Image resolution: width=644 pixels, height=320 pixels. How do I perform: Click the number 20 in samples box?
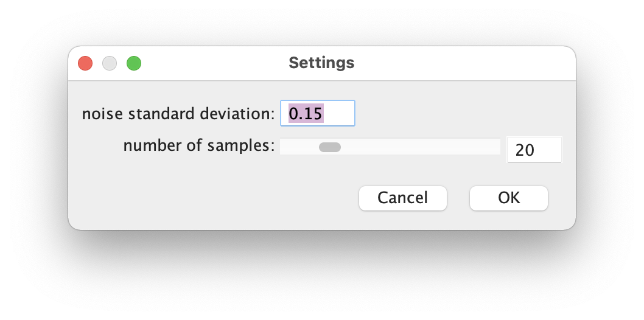point(525,150)
